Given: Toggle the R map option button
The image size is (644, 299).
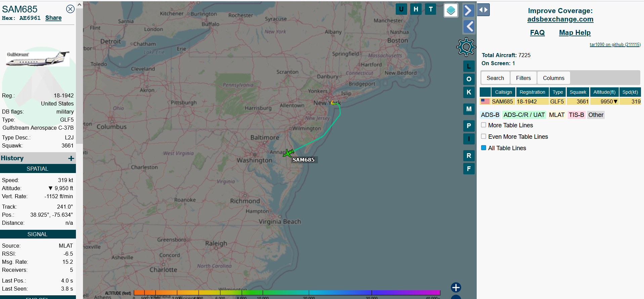Looking at the screenshot, I should [469, 156].
